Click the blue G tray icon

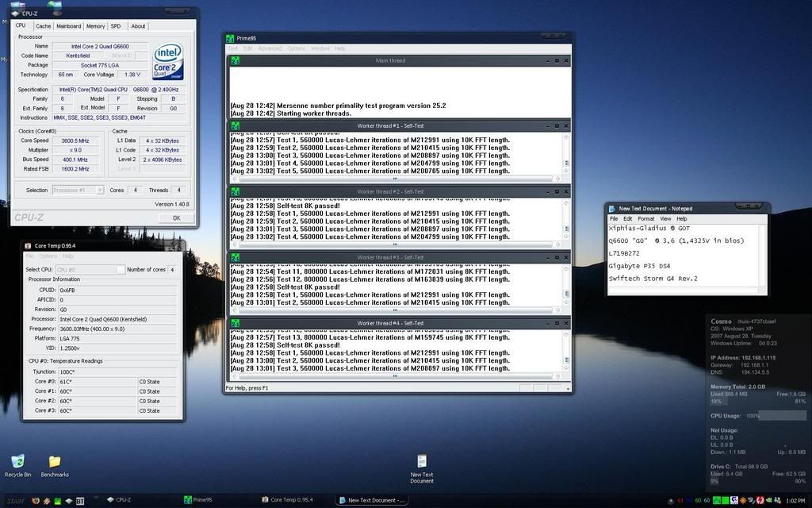coord(733,500)
